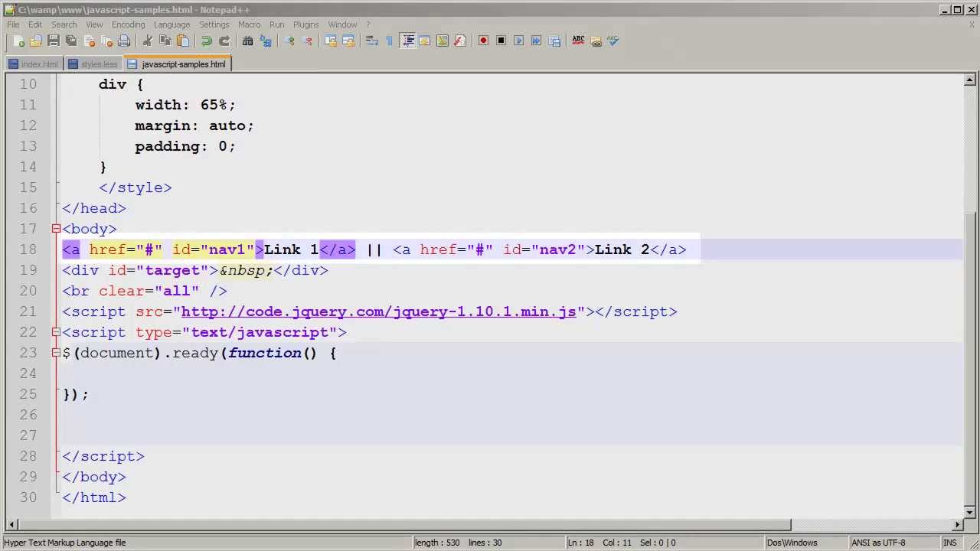Viewport: 980px width, 551px height.
Task: Cut selection with the scissors icon
Action: click(x=148, y=41)
